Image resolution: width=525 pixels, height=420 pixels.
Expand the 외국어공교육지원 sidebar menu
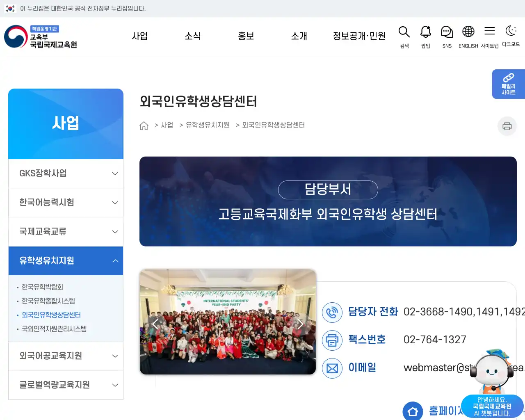coord(66,356)
